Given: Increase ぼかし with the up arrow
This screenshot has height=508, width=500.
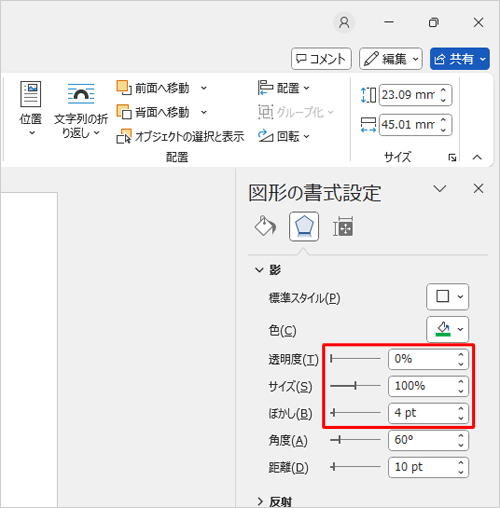Looking at the screenshot, I should (x=461, y=408).
